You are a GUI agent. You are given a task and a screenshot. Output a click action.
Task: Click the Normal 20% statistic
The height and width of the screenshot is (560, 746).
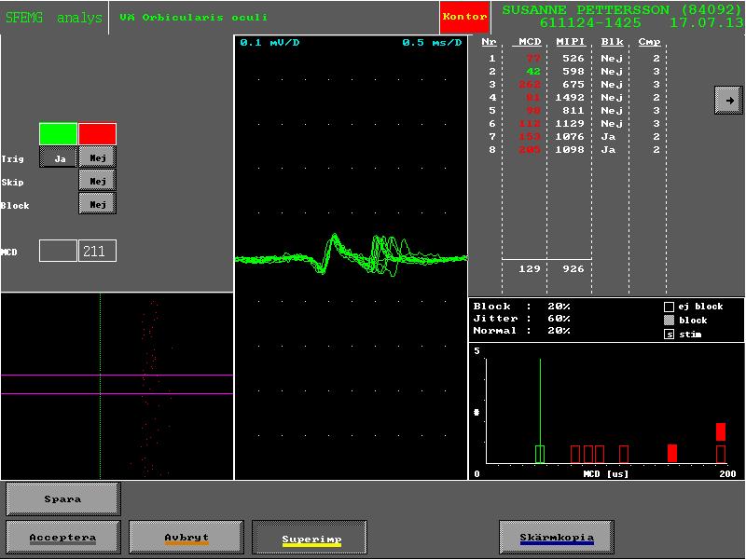tap(521, 331)
